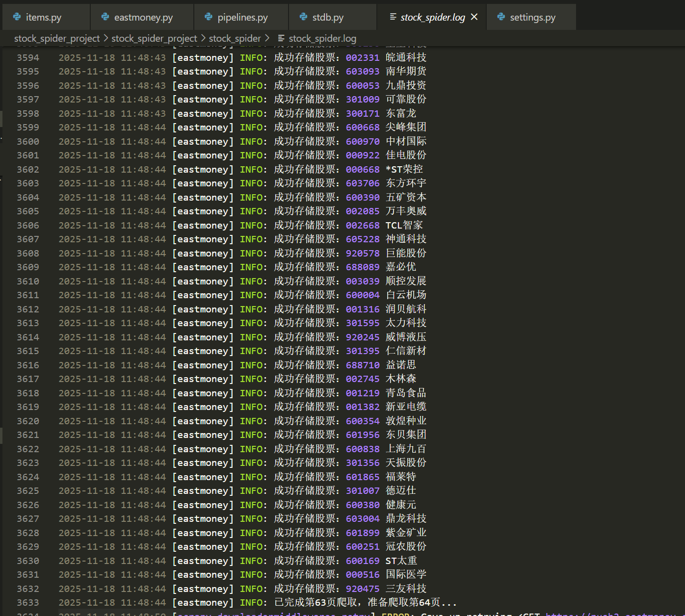The image size is (685, 616).
Task: Click stock code 603706
Action: tap(363, 183)
